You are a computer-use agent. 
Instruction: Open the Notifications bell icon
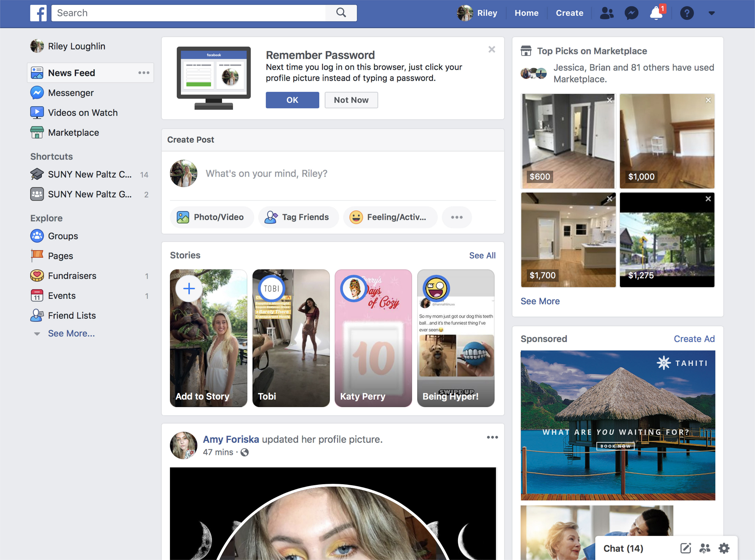(657, 13)
